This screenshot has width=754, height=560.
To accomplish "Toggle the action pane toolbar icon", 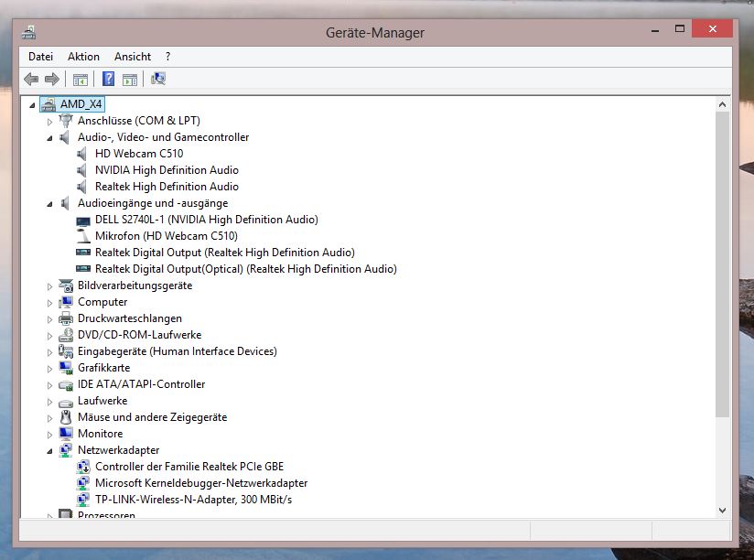I will click(x=130, y=80).
